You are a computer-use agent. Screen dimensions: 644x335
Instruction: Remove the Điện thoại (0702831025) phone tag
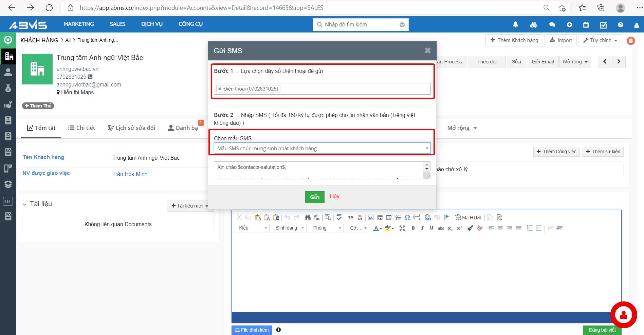point(220,89)
